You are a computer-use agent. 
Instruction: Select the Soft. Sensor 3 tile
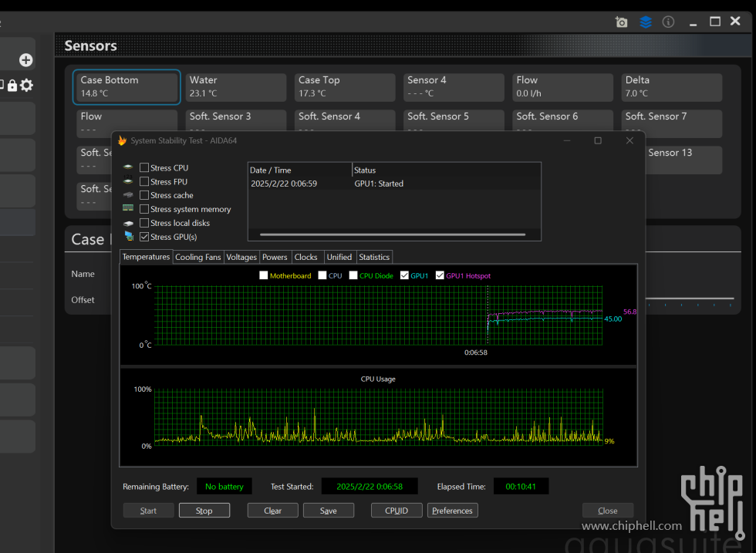[x=236, y=120]
